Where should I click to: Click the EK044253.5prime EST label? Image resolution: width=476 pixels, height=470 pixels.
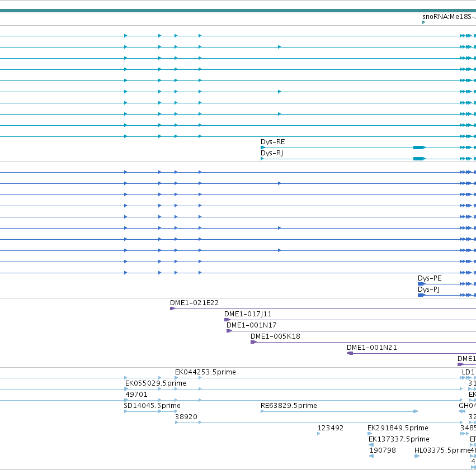tap(205, 372)
